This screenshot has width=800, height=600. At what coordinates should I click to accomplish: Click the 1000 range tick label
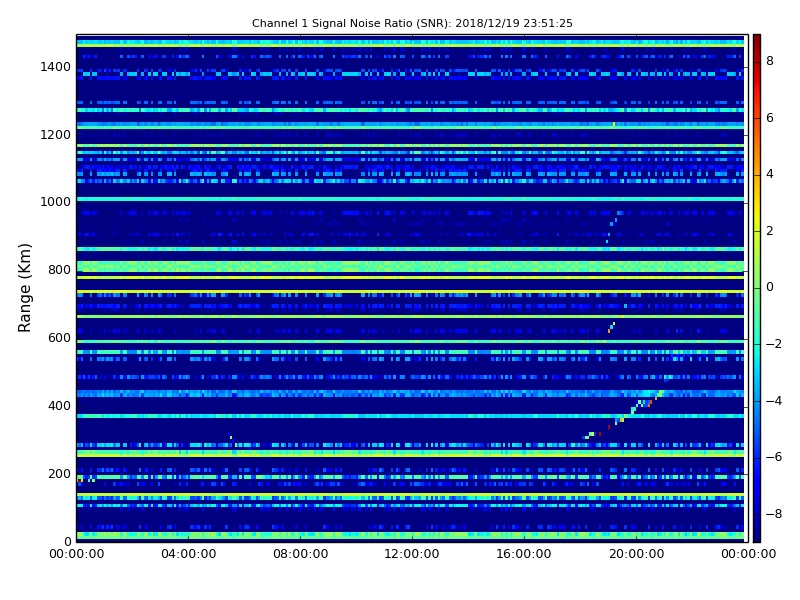click(55, 202)
